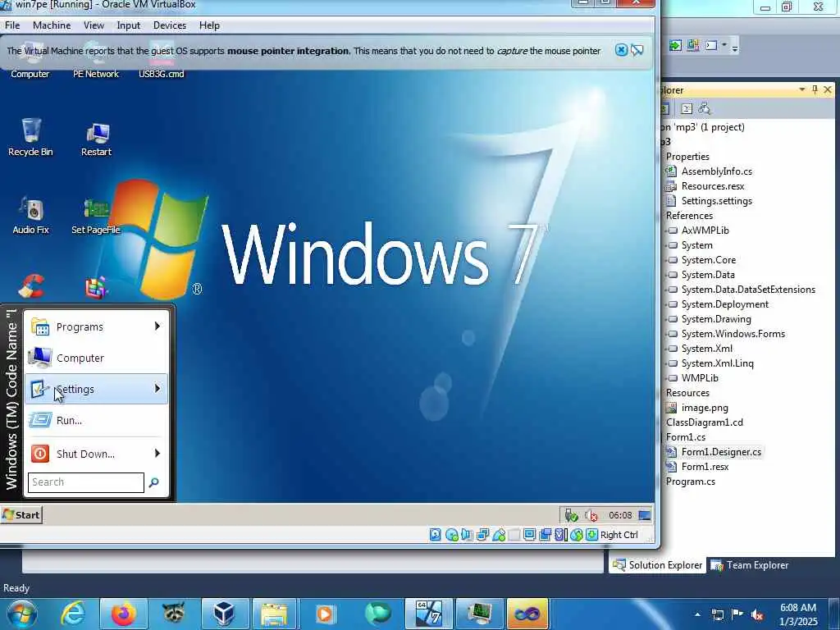The image size is (840, 630).
Task: Open the VirtualBox Help menu
Action: (209, 25)
